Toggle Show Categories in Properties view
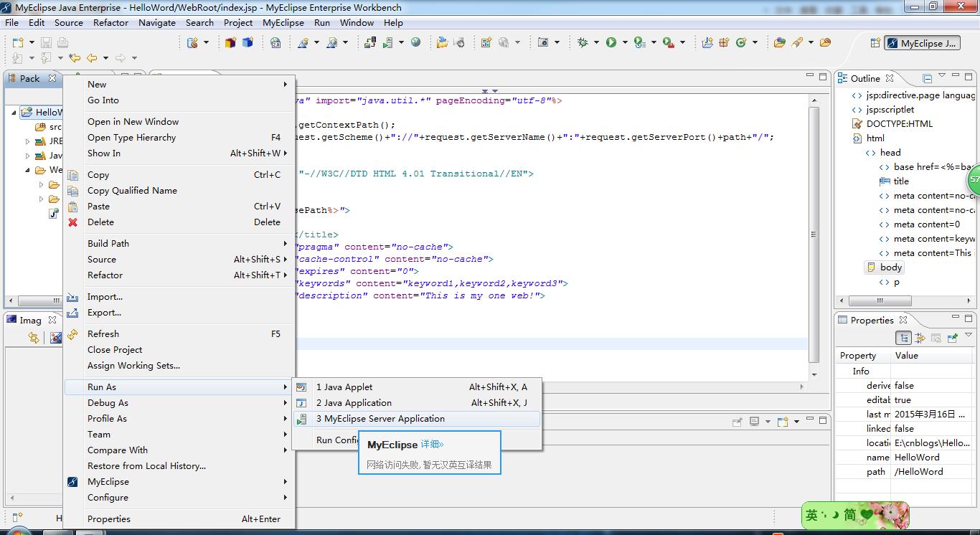The height and width of the screenshot is (535, 980). coord(904,338)
